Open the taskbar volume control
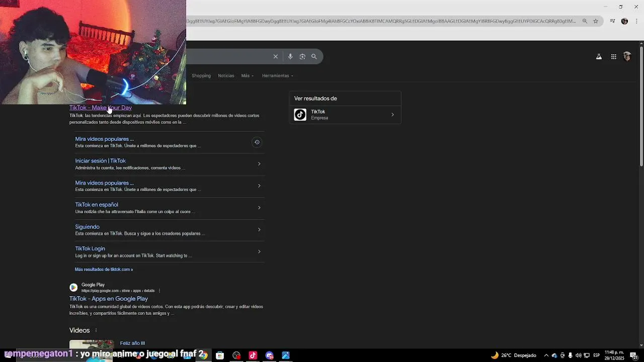 click(578, 355)
